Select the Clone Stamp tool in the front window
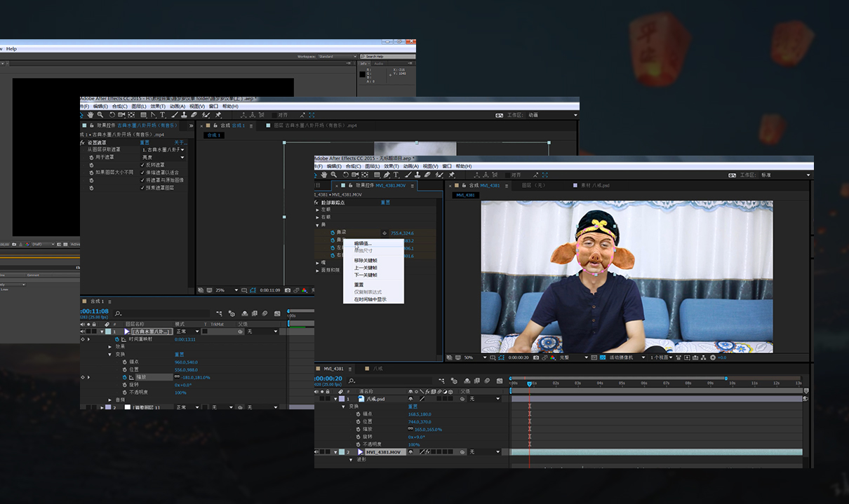This screenshot has width=849, height=504. (417, 175)
